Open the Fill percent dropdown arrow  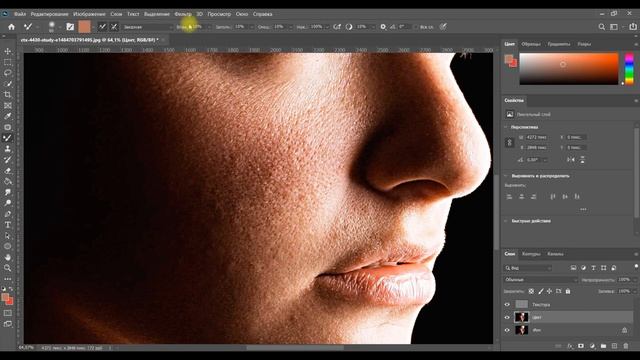[x=635, y=291]
